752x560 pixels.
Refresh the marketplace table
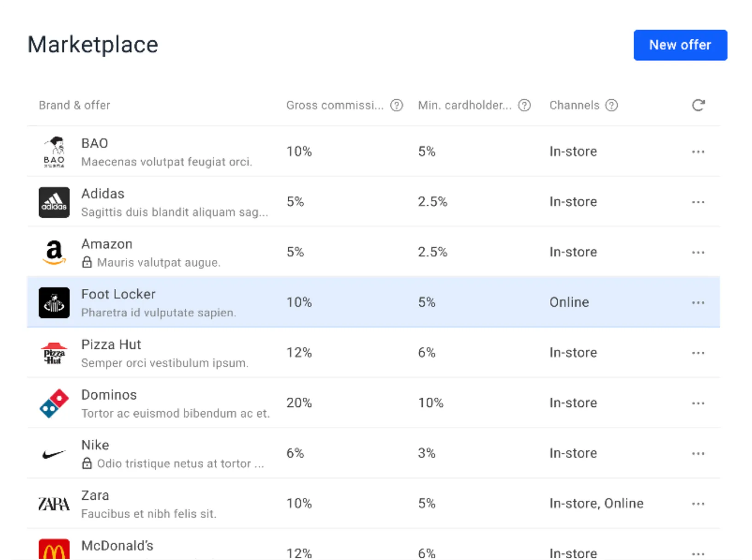point(698,105)
